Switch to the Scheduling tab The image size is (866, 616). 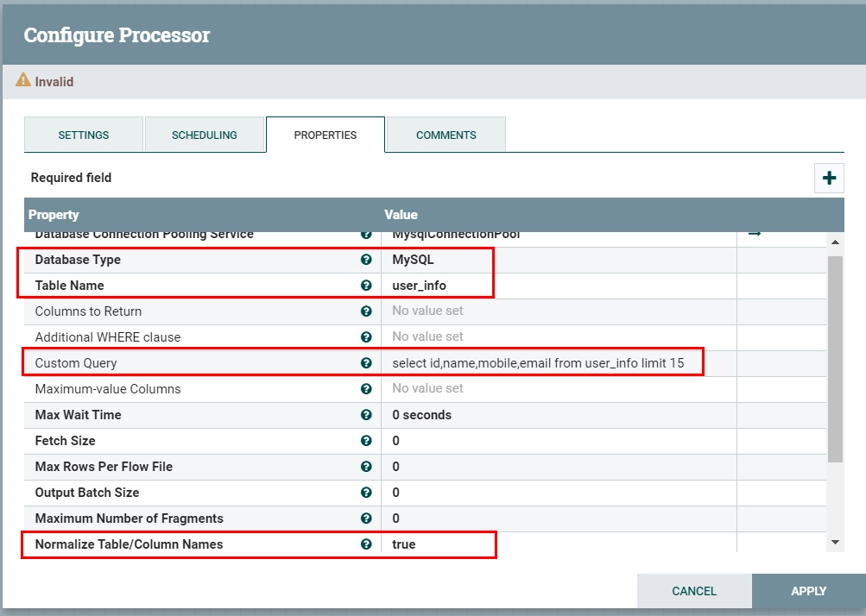pyautogui.click(x=205, y=135)
